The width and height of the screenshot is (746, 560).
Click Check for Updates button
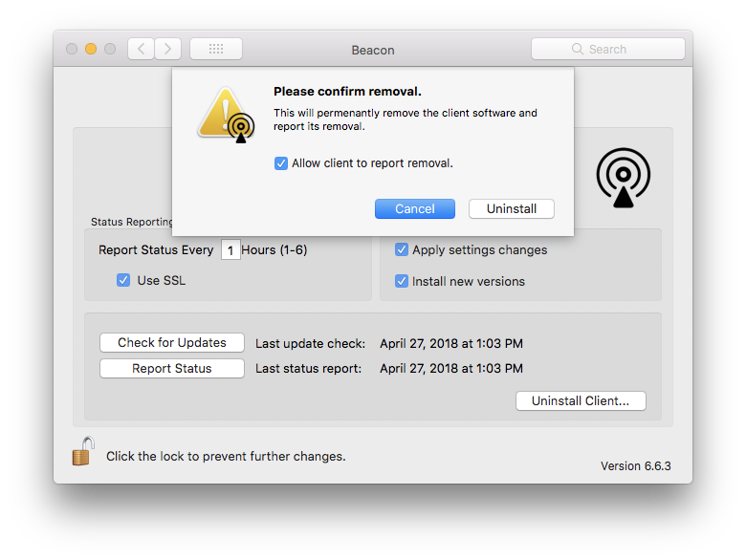pos(172,343)
